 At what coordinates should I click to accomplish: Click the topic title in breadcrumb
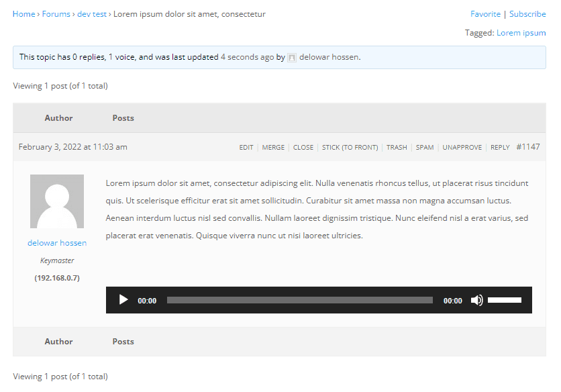[x=189, y=14]
